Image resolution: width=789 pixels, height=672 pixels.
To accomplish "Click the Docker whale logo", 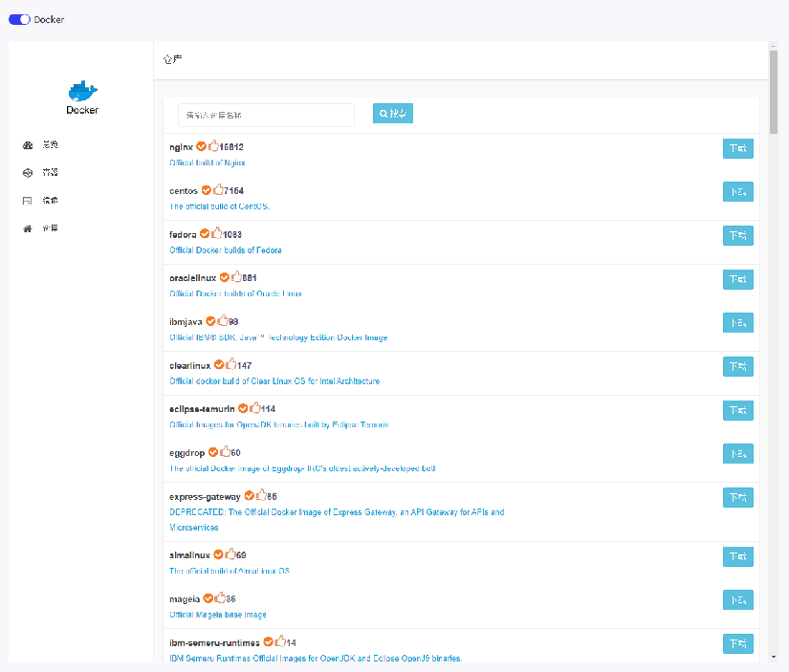I will pos(82,91).
